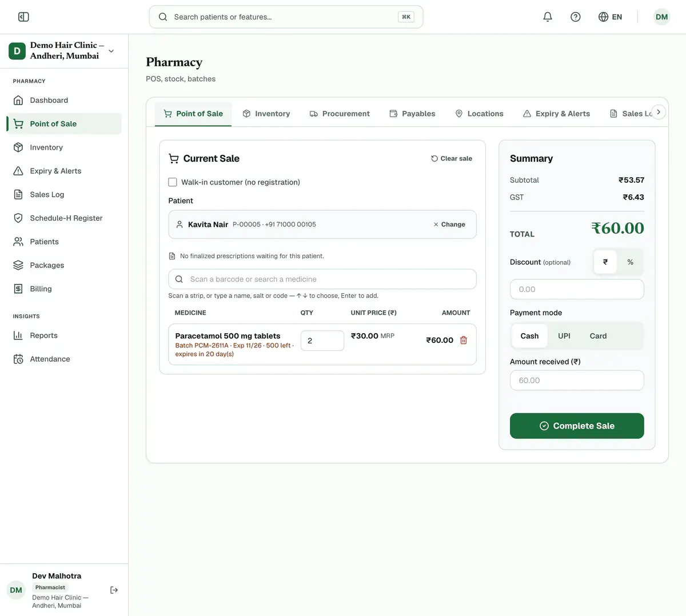Viewport: 686px width, 616px height.
Task: Click the search magnifier in the top bar
Action: tap(163, 17)
